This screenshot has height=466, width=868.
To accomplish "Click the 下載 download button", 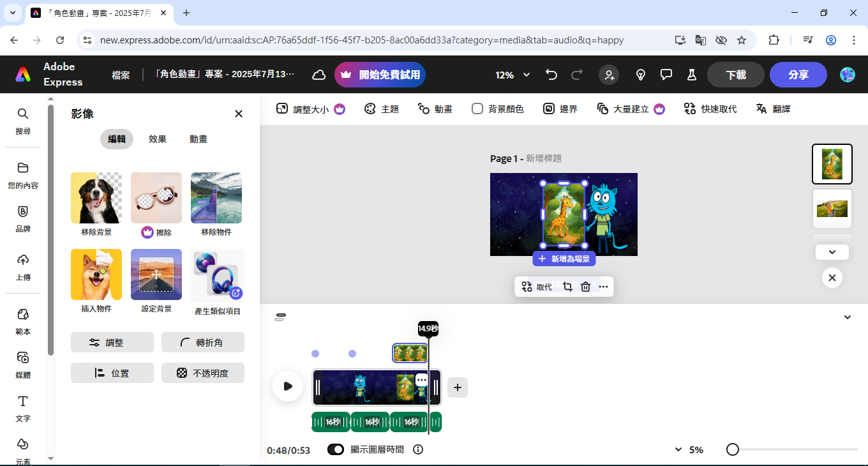I will pos(735,75).
